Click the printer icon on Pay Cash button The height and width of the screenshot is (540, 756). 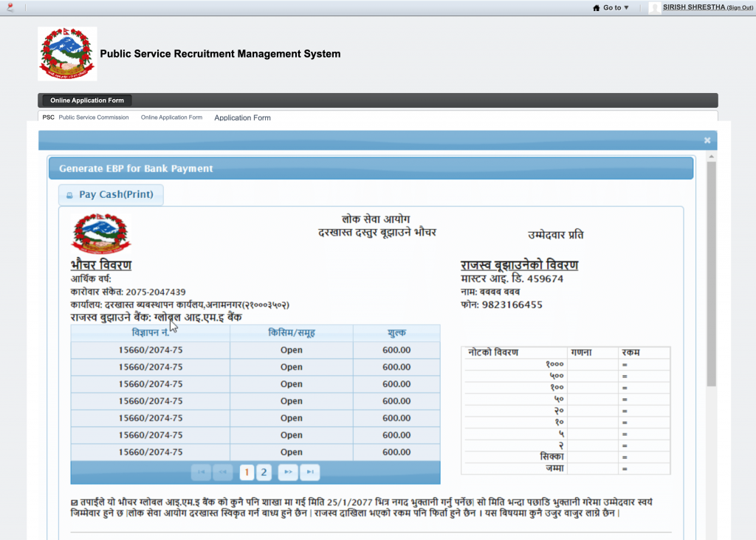69,195
